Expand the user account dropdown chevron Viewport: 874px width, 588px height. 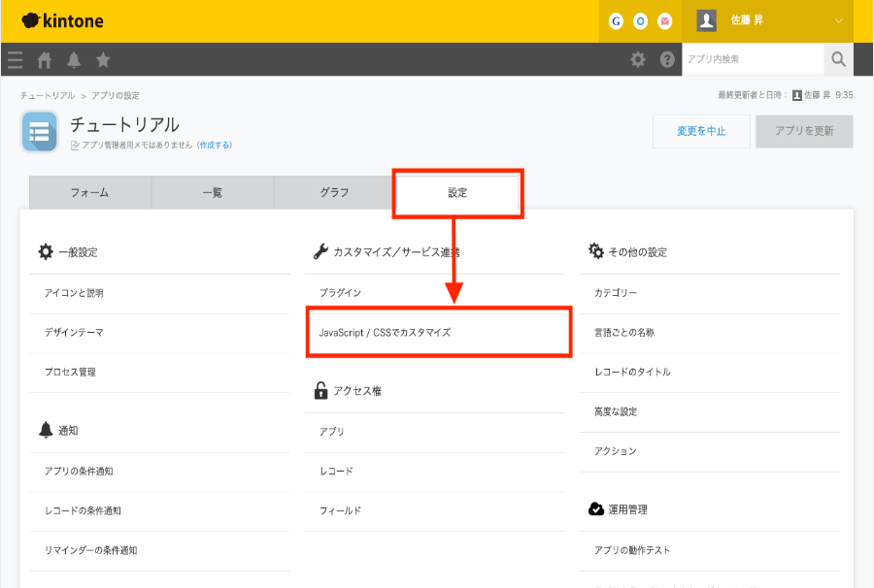point(839,20)
